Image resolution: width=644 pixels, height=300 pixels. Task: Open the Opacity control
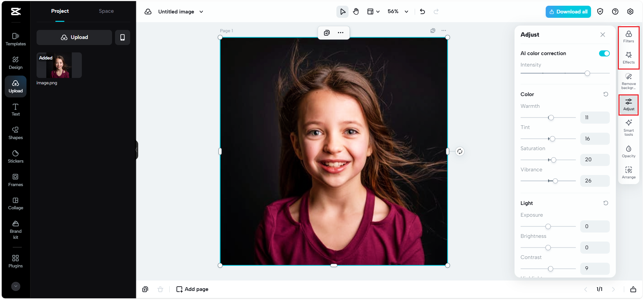tap(629, 152)
